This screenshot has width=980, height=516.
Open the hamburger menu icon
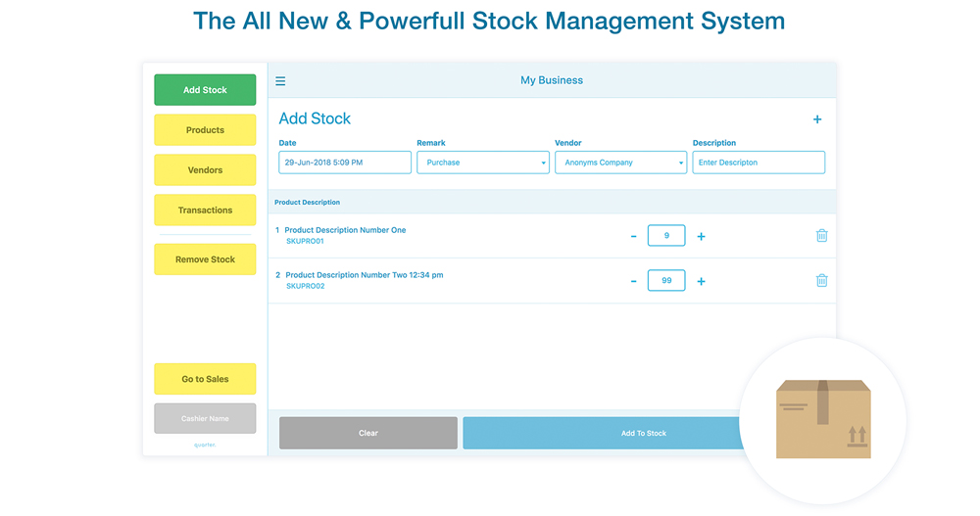point(280,81)
